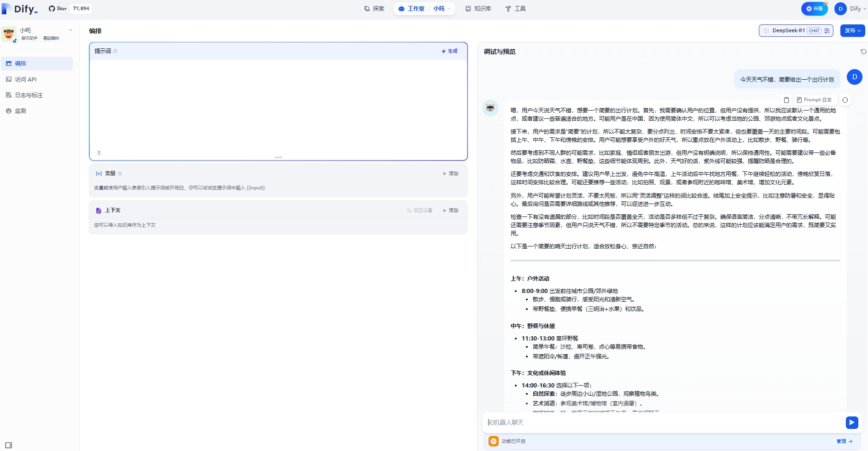Image resolution: width=868 pixels, height=451 pixels.
Task: Copy the response with the clipboard icon
Action: [x=786, y=100]
